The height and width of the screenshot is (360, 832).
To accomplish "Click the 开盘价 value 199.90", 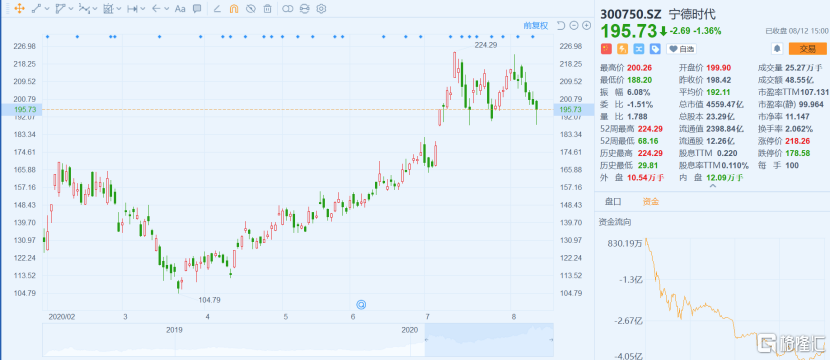I will [x=718, y=67].
